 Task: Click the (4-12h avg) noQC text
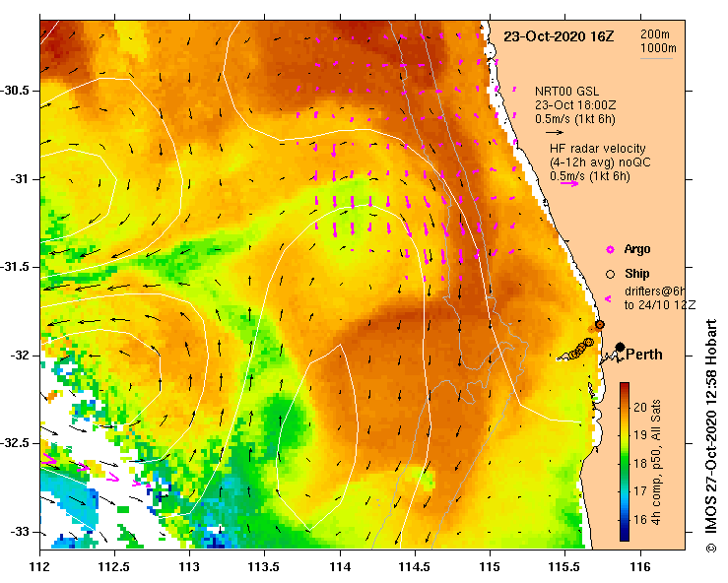click(600, 162)
